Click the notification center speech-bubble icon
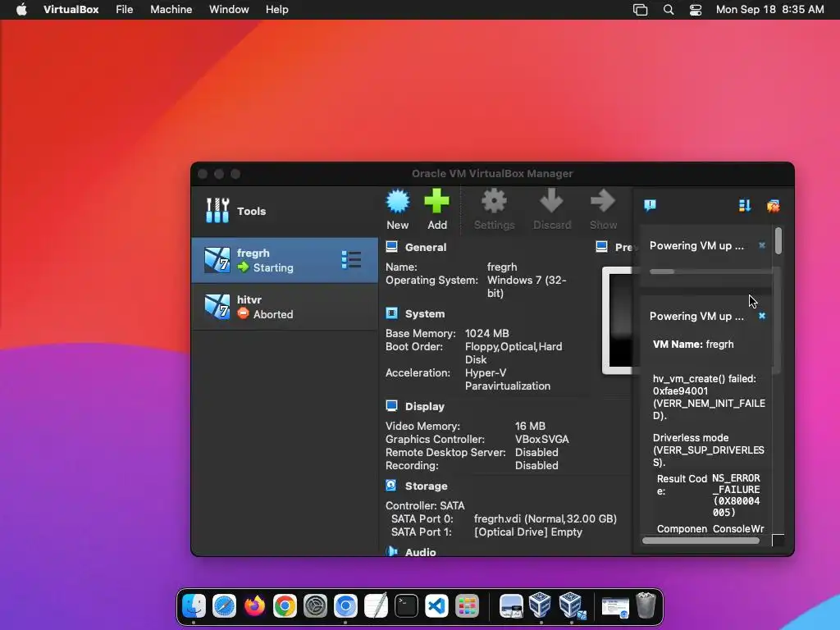 (650, 205)
